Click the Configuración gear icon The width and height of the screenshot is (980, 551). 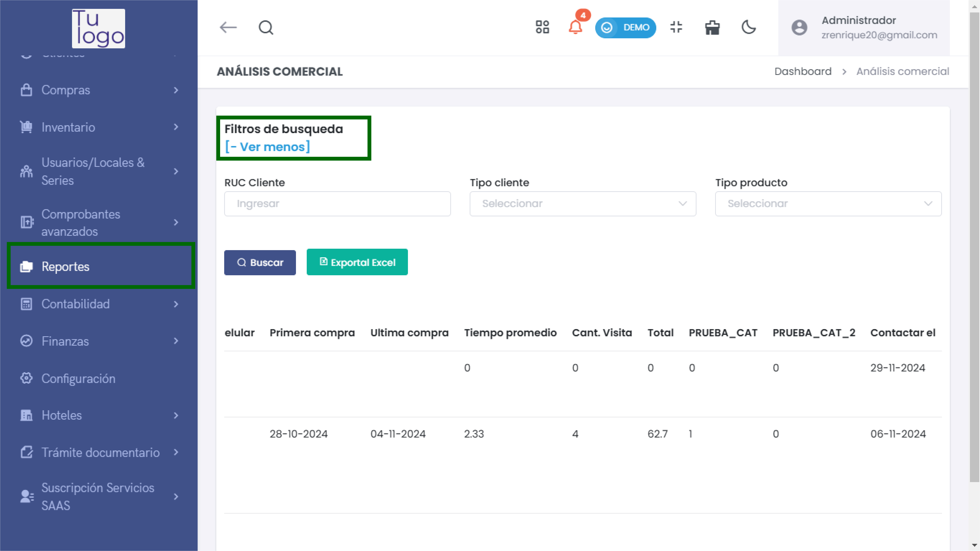coord(26,378)
